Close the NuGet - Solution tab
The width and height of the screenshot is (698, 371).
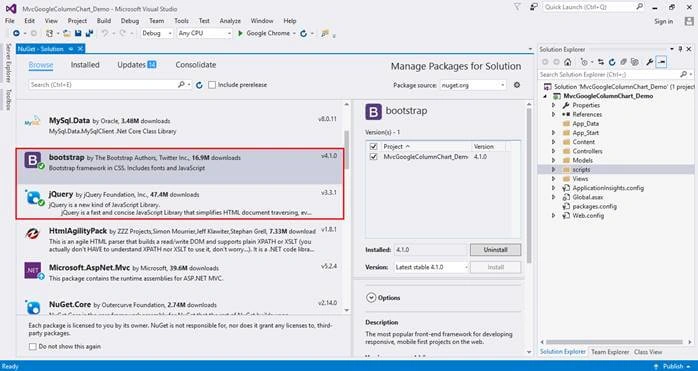click(x=80, y=49)
